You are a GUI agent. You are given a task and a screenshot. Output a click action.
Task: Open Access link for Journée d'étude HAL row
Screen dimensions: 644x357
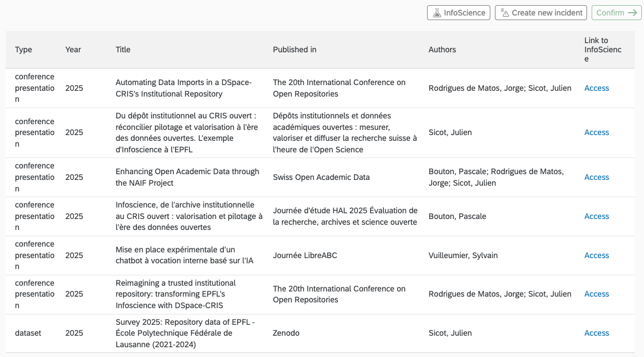click(x=596, y=216)
